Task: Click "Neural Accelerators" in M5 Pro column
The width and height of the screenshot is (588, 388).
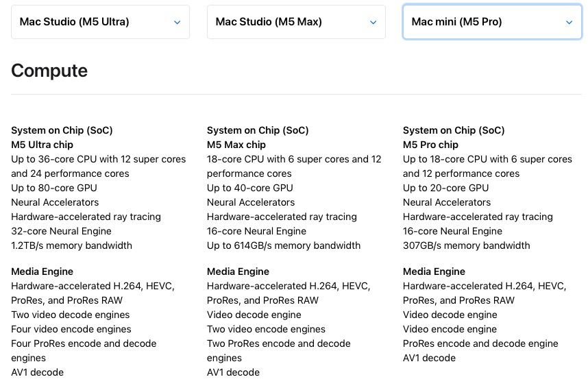Action: pyautogui.click(x=447, y=203)
